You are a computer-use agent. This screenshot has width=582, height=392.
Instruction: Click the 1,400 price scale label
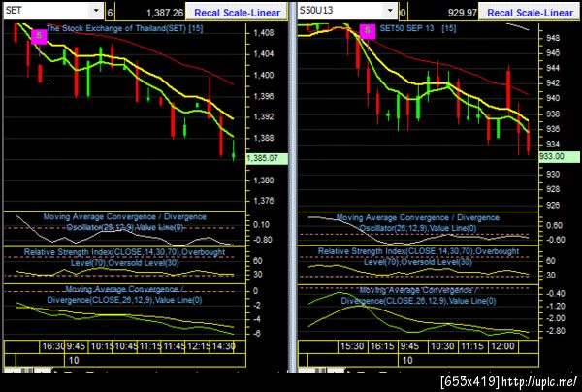pyautogui.click(x=264, y=75)
